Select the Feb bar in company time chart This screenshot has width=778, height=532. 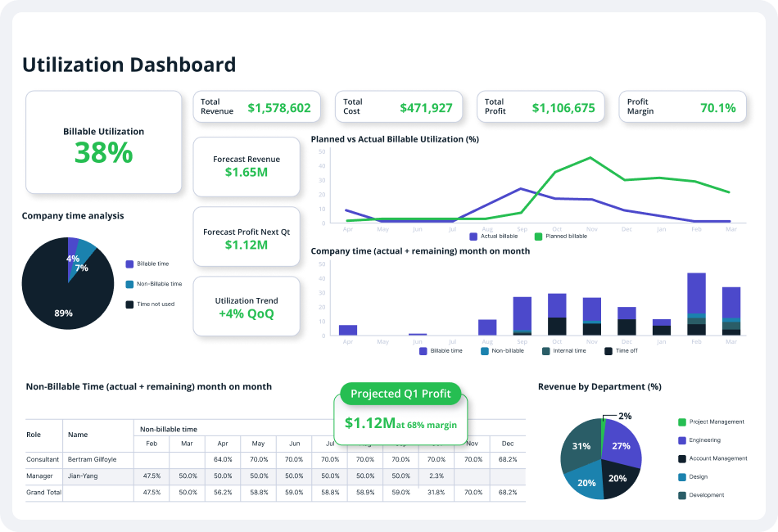click(697, 304)
